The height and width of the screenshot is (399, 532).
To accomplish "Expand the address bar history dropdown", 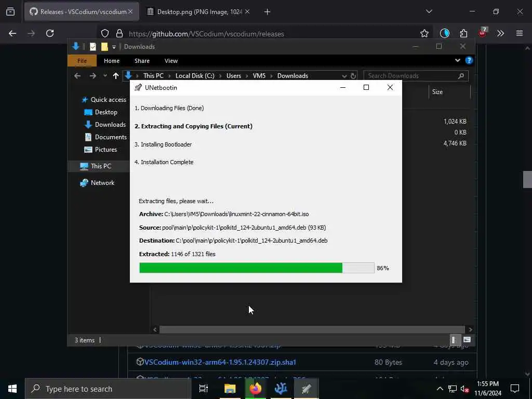I will [x=344, y=76].
